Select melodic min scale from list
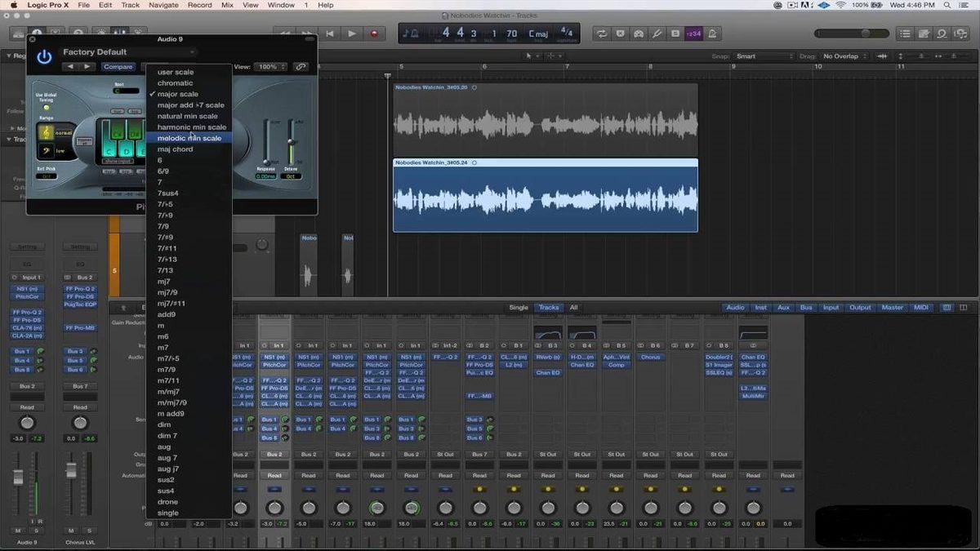The height and width of the screenshot is (551, 980). (x=189, y=138)
